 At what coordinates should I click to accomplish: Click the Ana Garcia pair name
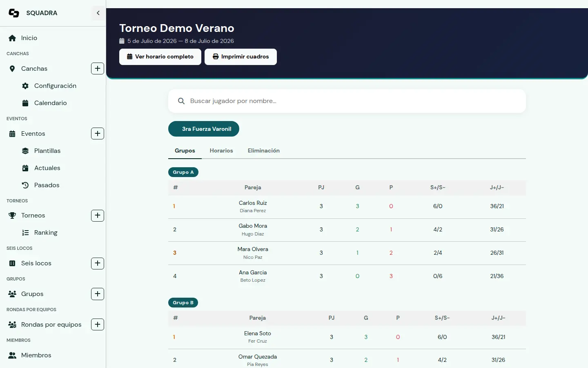click(x=253, y=272)
